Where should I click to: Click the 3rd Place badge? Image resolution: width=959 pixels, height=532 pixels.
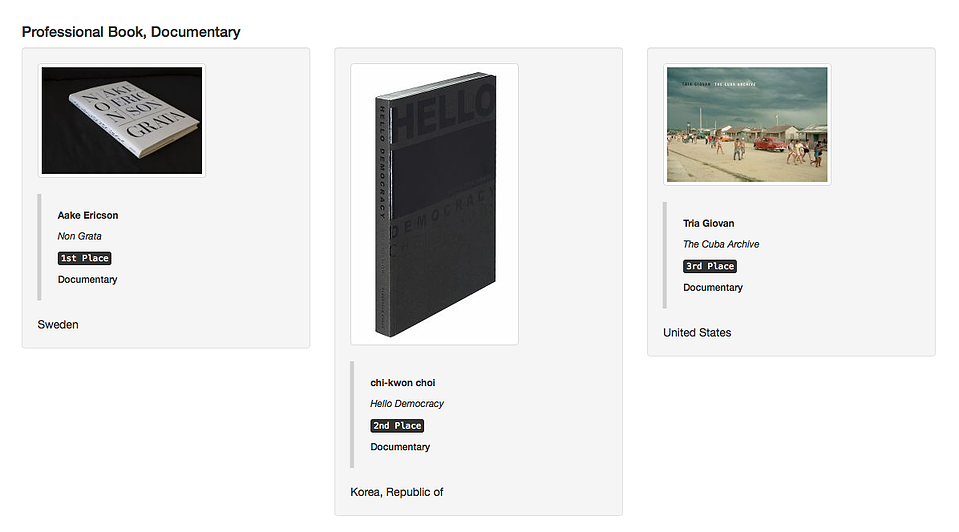click(x=709, y=266)
